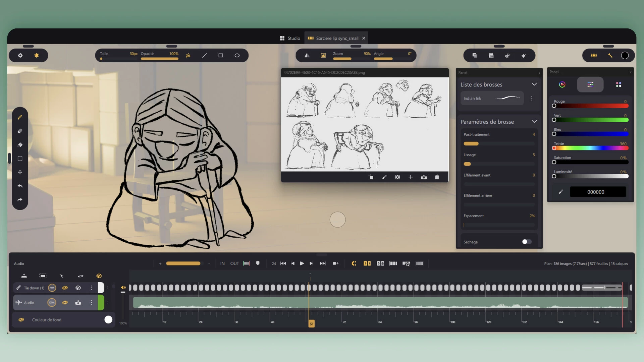Click the import icon on Audio layer

coord(78,303)
